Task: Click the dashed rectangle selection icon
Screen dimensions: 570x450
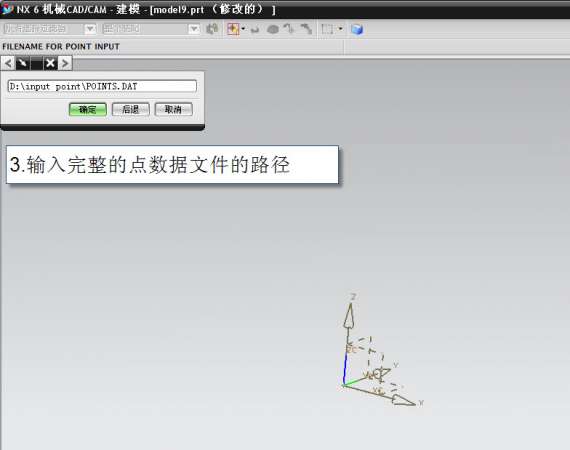Action: coord(328,29)
